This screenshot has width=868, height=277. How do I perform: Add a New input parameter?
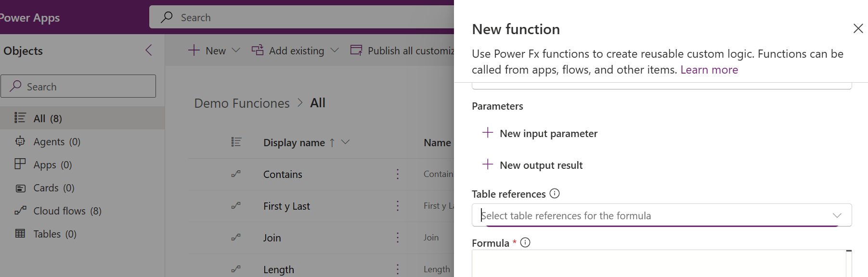click(x=540, y=133)
